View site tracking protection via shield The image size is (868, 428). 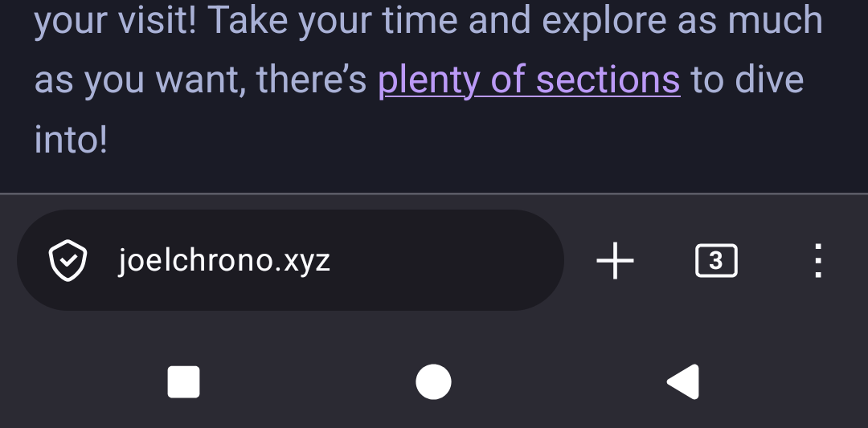point(68,261)
